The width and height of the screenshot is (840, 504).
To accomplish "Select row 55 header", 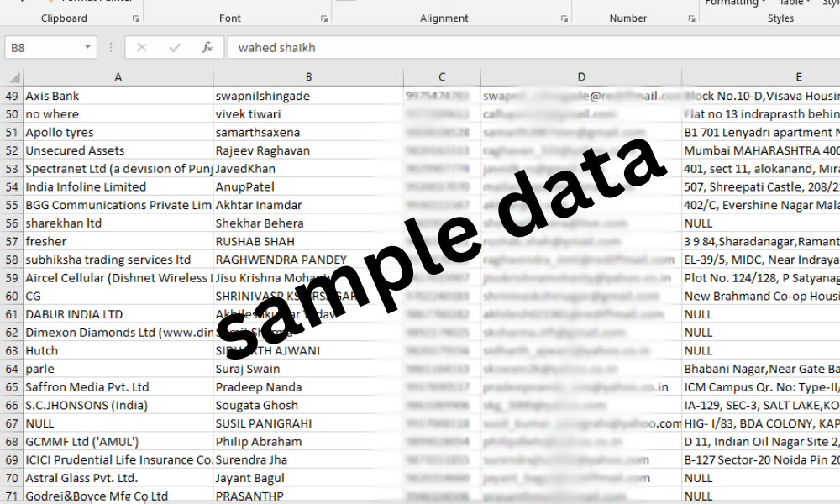I will coord(12,205).
